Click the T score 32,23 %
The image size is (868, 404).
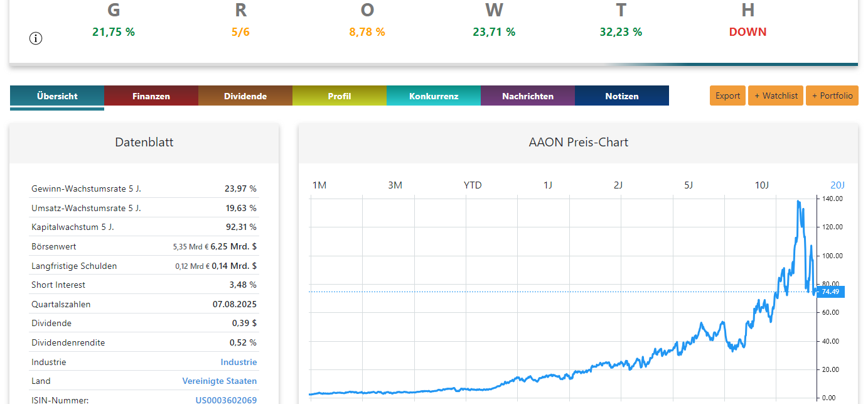[x=621, y=32]
